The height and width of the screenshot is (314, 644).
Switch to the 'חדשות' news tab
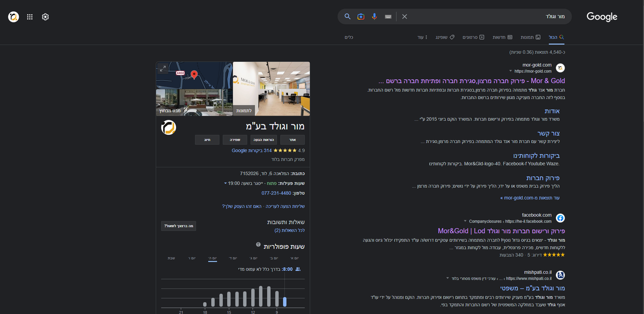(x=502, y=37)
